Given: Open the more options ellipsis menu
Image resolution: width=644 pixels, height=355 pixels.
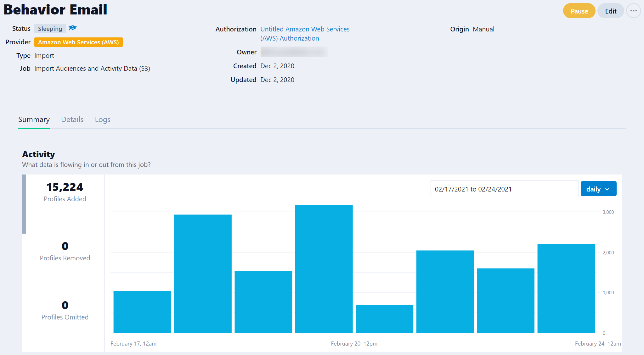Looking at the screenshot, I should 633,10.
